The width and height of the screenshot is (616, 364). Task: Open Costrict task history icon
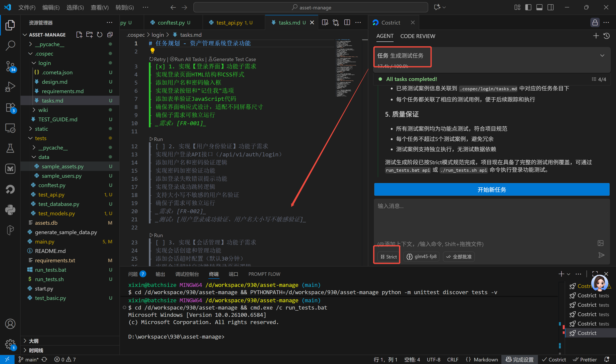[606, 36]
